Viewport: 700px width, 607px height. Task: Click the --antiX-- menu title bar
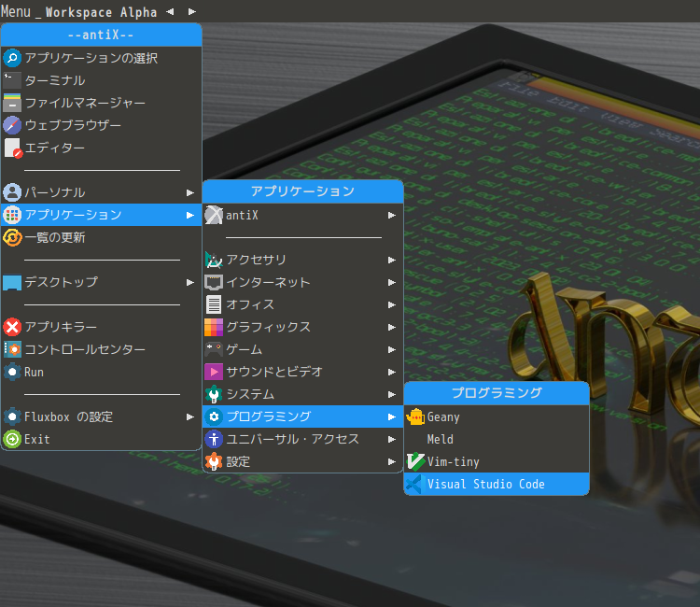[x=102, y=35]
